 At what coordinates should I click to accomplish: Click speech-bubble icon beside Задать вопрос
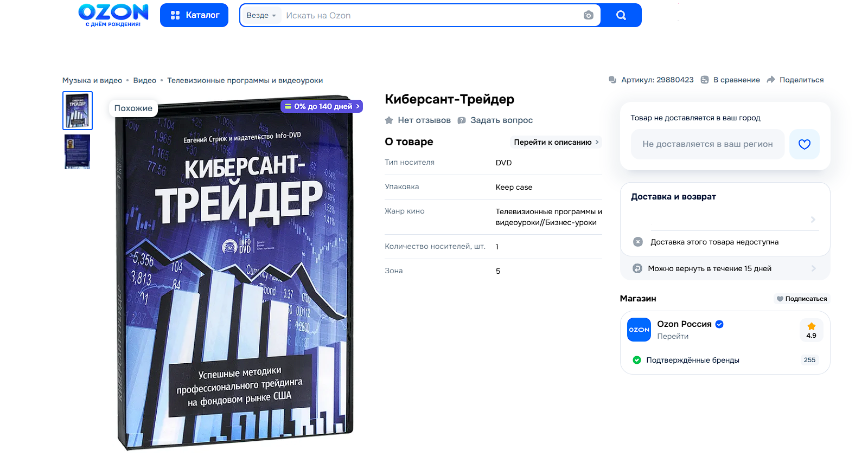[462, 120]
